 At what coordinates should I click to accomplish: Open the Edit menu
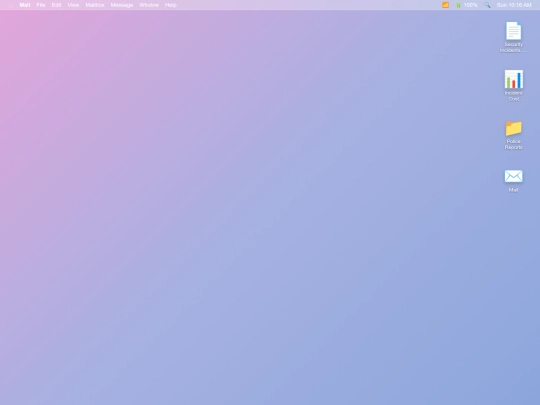click(56, 5)
